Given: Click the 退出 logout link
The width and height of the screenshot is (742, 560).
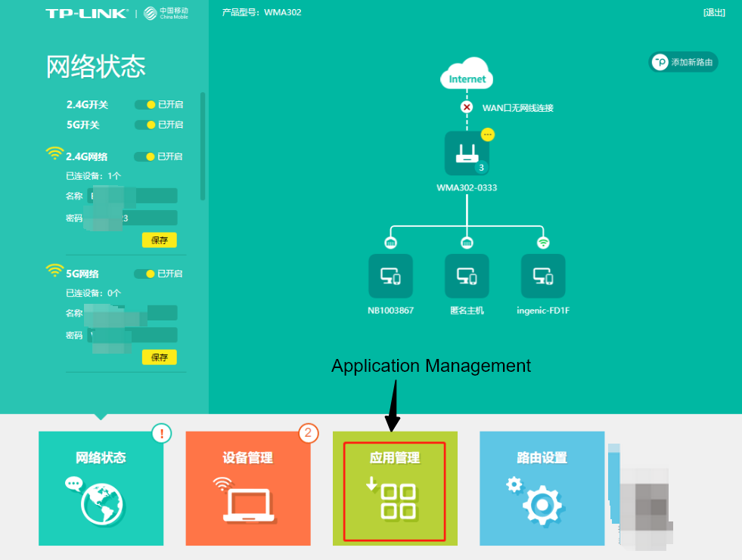Looking at the screenshot, I should pyautogui.click(x=713, y=12).
